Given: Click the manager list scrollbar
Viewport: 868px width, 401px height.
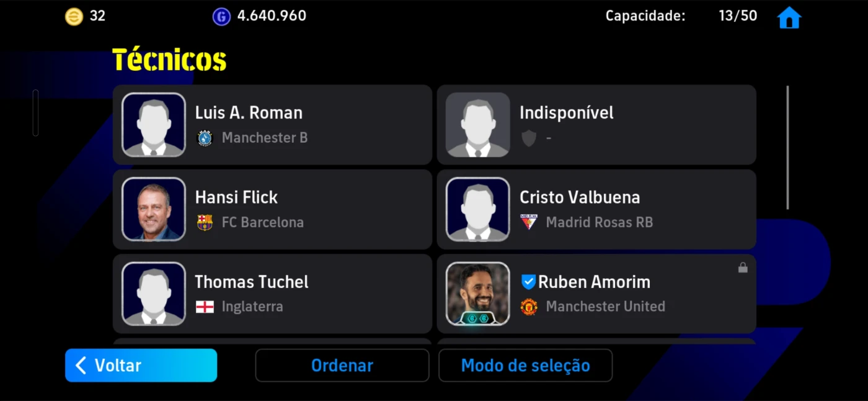Looking at the screenshot, I should pos(787,148).
